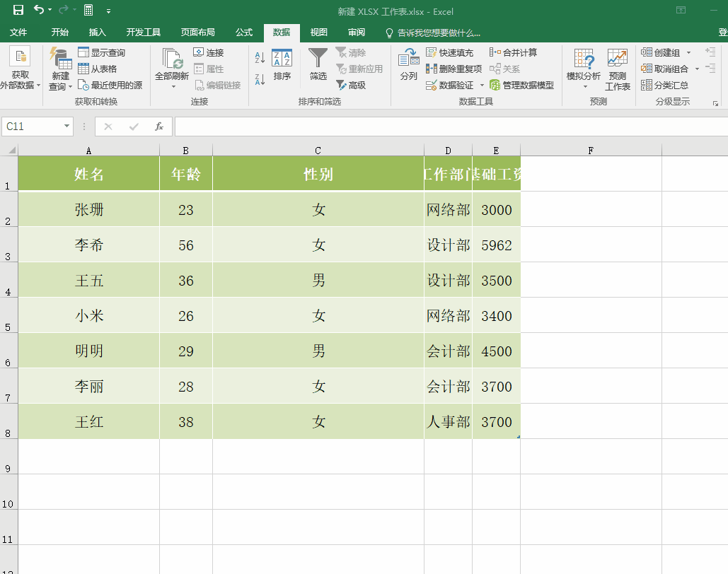Click the 全部刷新 icon
This screenshot has height=574, width=728.
click(172, 59)
